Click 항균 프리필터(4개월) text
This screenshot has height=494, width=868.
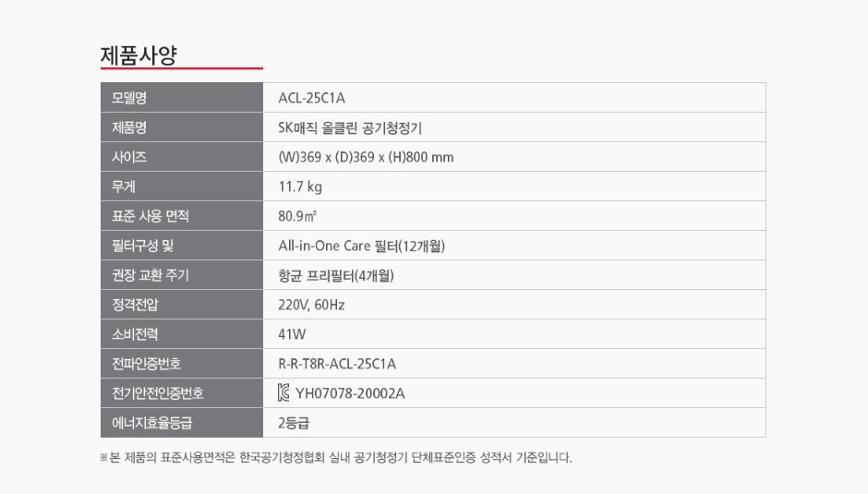[336, 275]
